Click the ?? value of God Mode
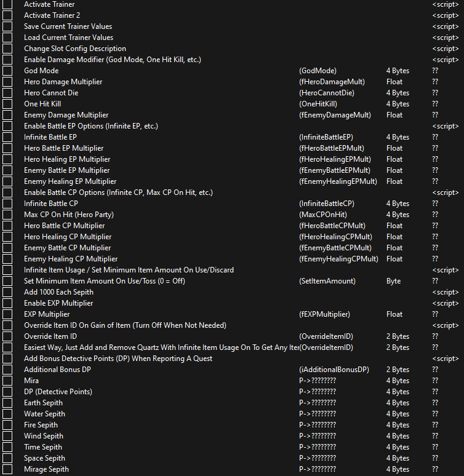This screenshot has height=476, width=464. (435, 71)
